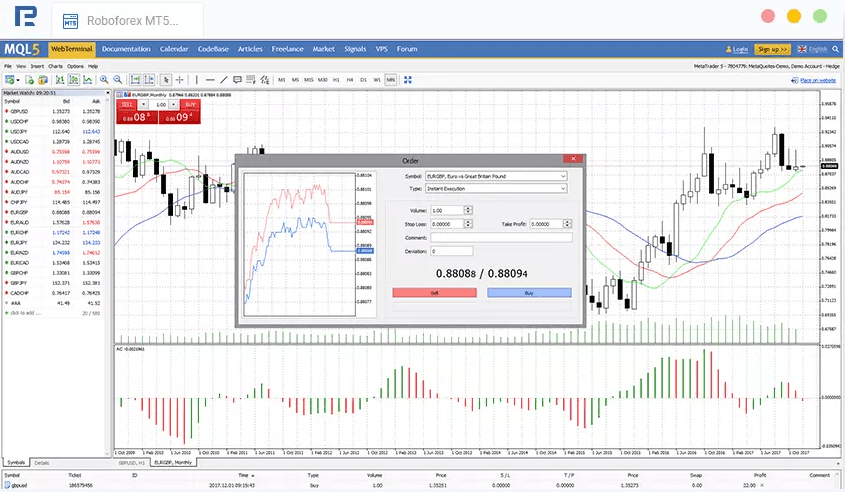
Task: Decrease one-click trading volume arrow
Action: [143, 105]
